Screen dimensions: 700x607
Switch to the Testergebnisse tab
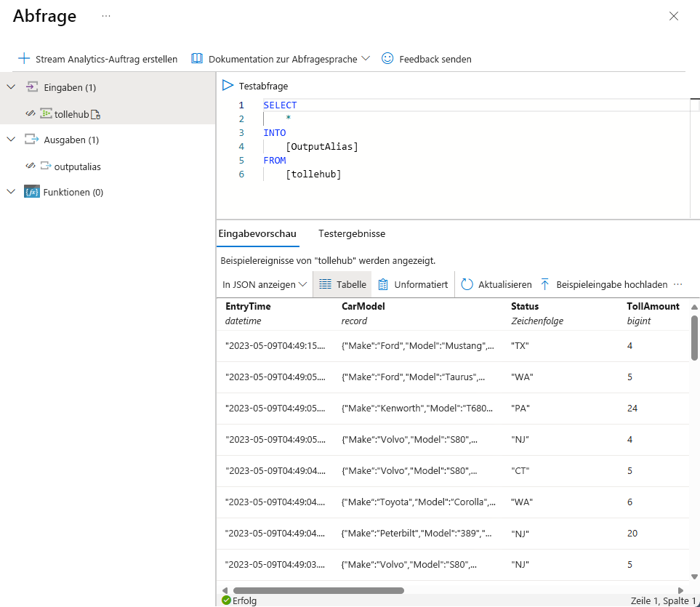pos(352,234)
